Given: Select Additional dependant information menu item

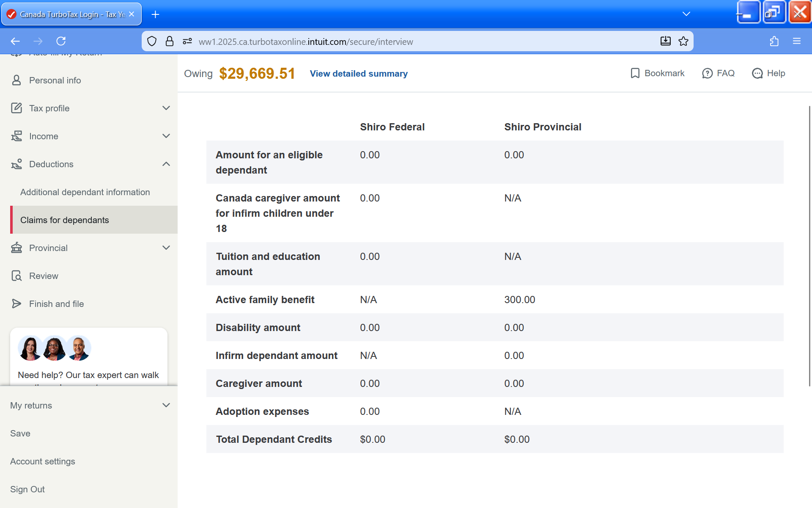Looking at the screenshot, I should pos(85,192).
